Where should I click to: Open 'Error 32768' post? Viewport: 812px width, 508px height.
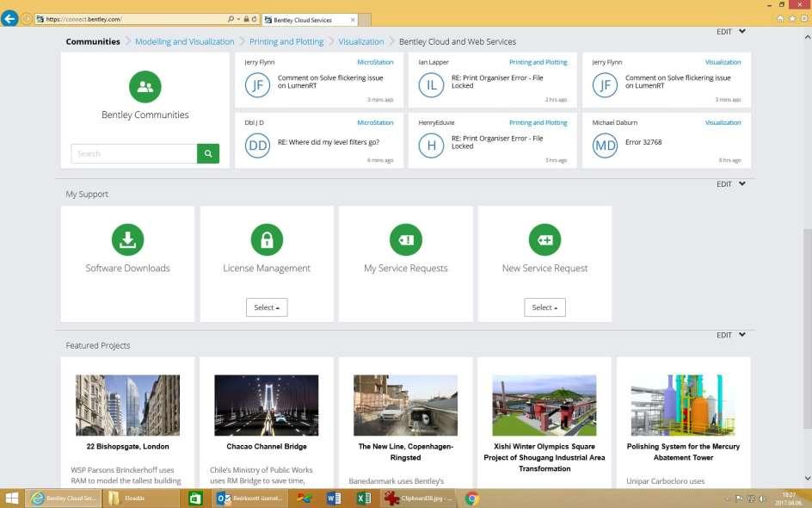click(x=643, y=142)
